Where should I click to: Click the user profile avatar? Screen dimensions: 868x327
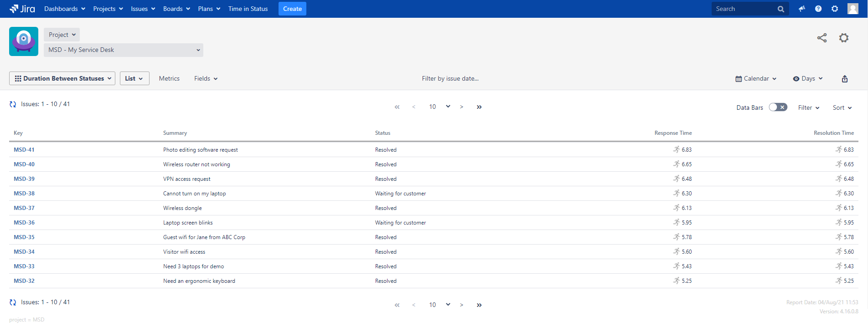point(852,9)
